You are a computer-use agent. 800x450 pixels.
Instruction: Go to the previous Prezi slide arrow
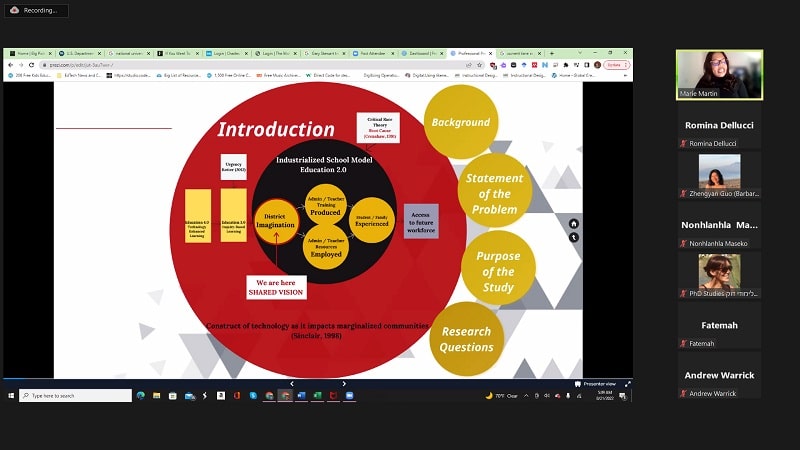(x=291, y=383)
